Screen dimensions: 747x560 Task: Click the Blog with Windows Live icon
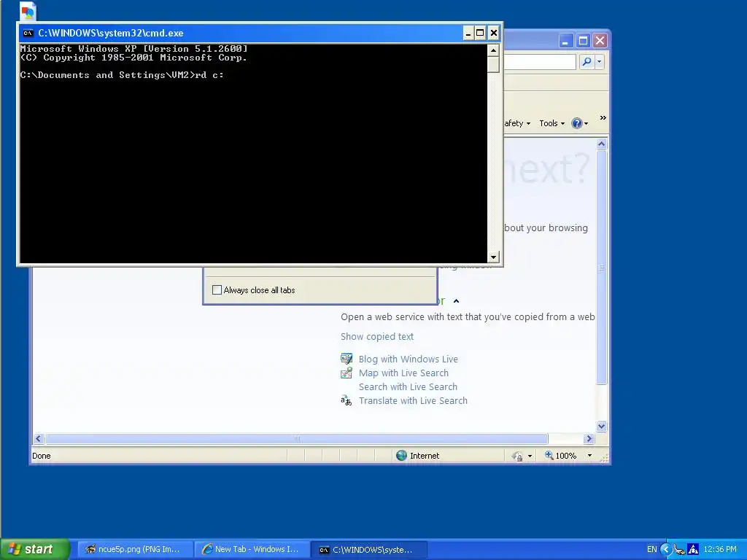coord(347,359)
